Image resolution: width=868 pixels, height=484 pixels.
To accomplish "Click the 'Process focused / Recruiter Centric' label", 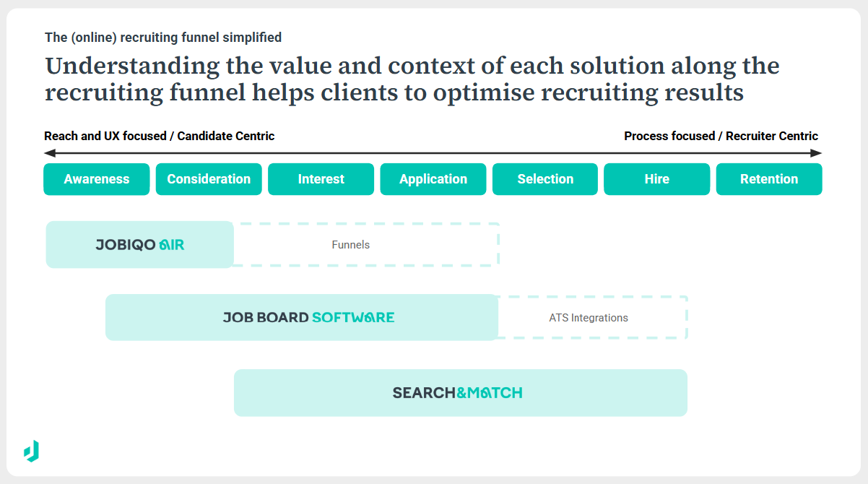I will (x=721, y=136).
